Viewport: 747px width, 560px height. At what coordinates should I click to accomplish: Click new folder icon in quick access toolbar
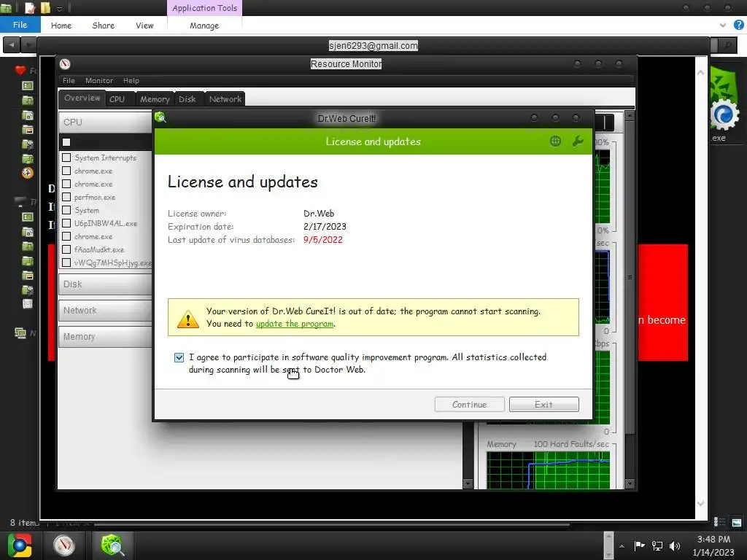click(x=45, y=7)
